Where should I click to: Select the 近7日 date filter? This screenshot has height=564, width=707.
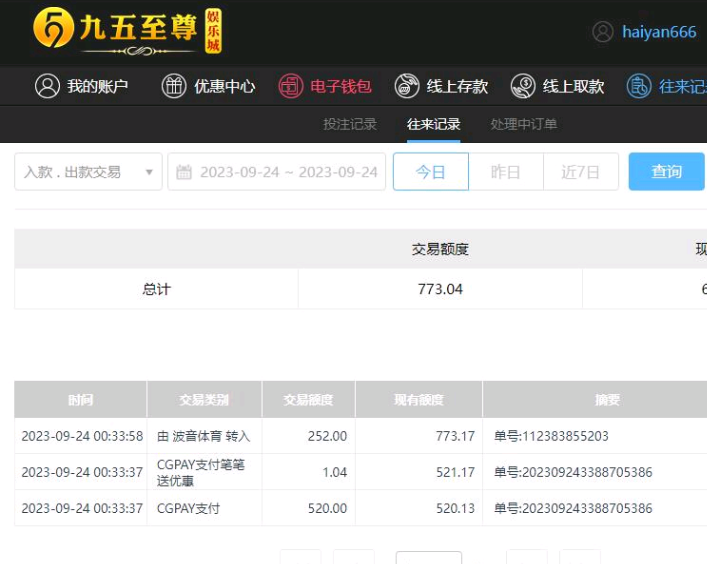tap(580, 172)
